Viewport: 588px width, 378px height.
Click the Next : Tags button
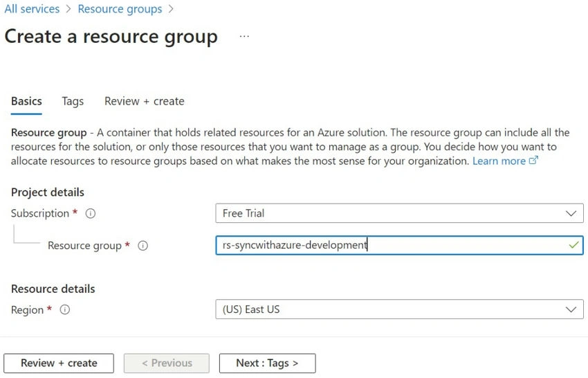[x=268, y=363]
